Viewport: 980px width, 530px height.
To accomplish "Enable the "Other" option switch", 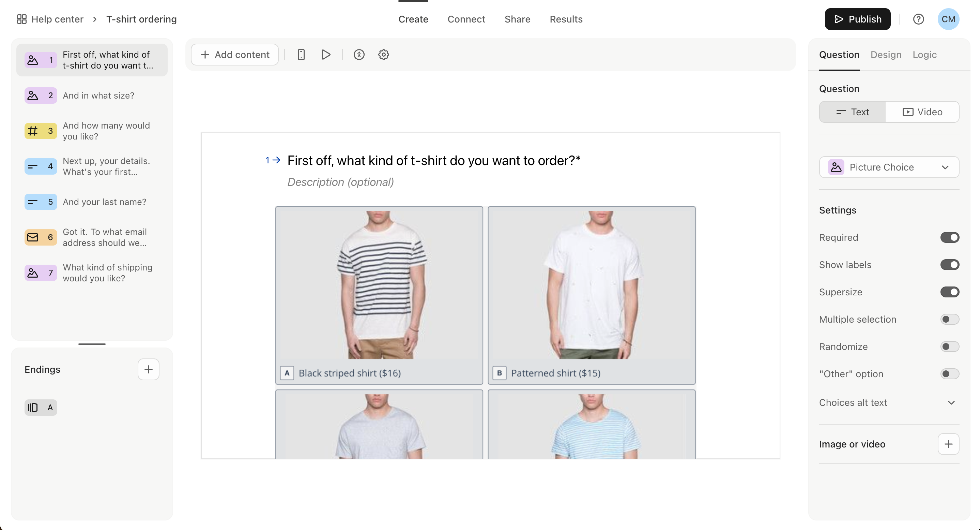I will point(950,374).
